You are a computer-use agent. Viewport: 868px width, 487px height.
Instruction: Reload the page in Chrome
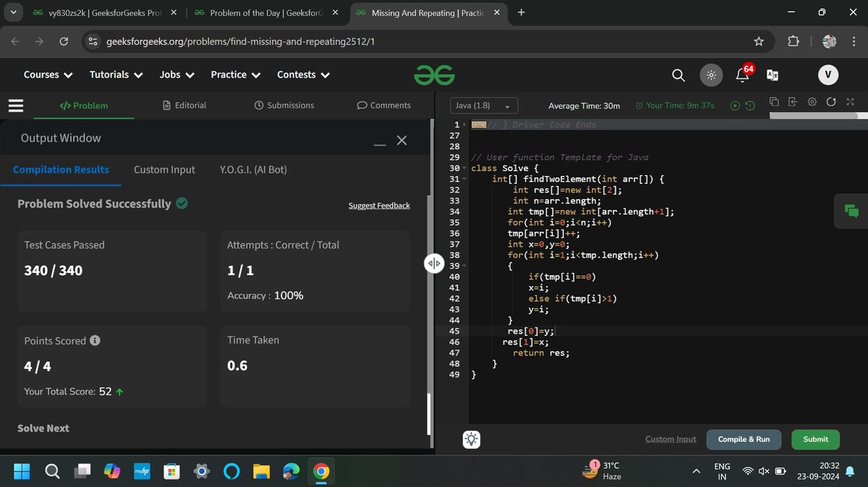coord(64,41)
